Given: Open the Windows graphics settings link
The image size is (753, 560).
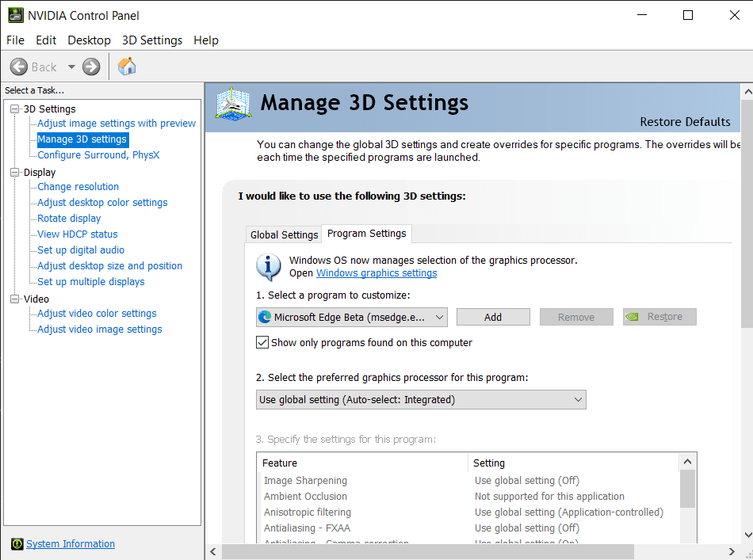Looking at the screenshot, I should pos(376,273).
